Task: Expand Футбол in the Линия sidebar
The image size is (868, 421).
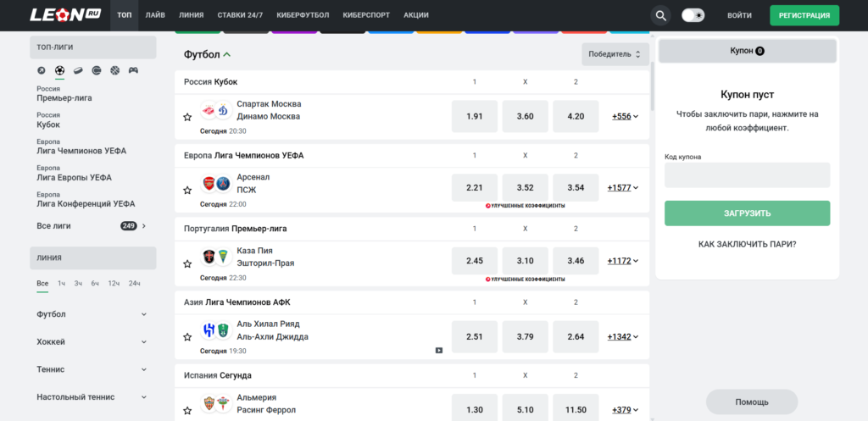Action: [92, 314]
